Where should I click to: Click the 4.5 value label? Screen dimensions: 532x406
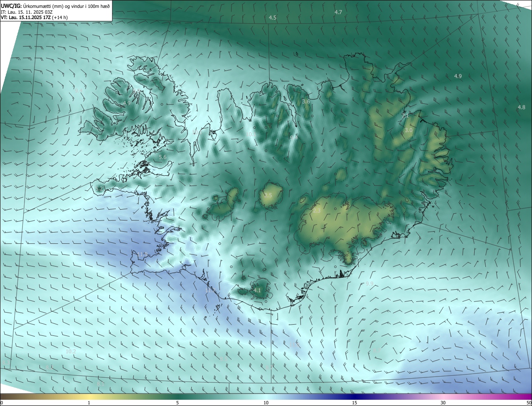point(273,18)
